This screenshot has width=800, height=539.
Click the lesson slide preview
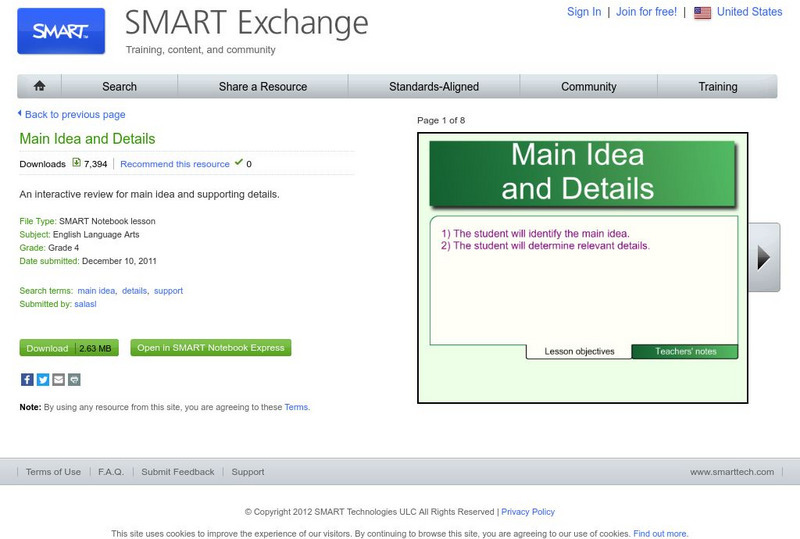pyautogui.click(x=583, y=268)
